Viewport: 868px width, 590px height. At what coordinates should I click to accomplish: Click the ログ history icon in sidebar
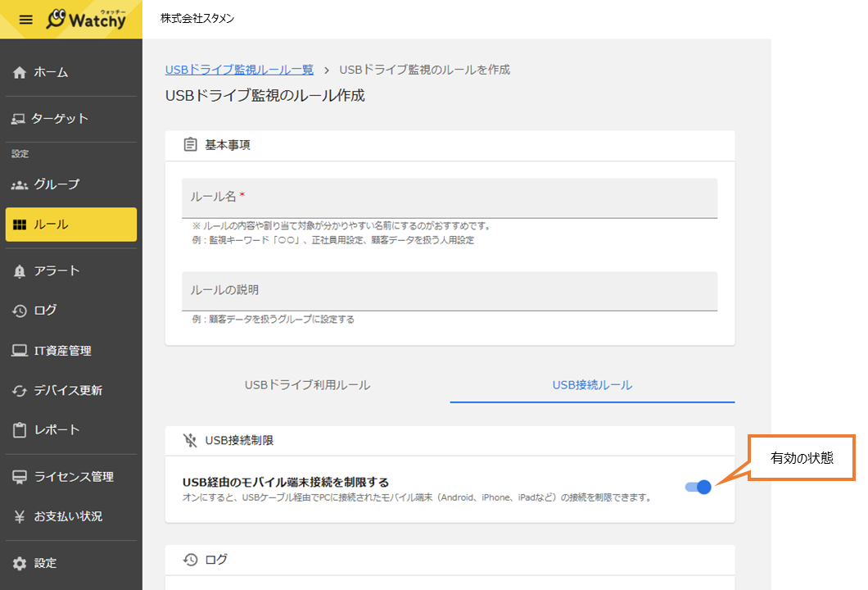[20, 311]
